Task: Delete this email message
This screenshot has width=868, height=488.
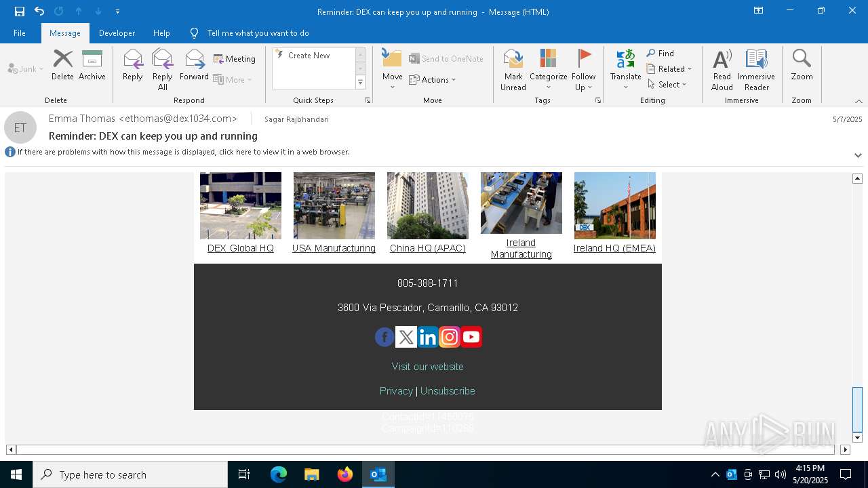Action: coord(62,65)
